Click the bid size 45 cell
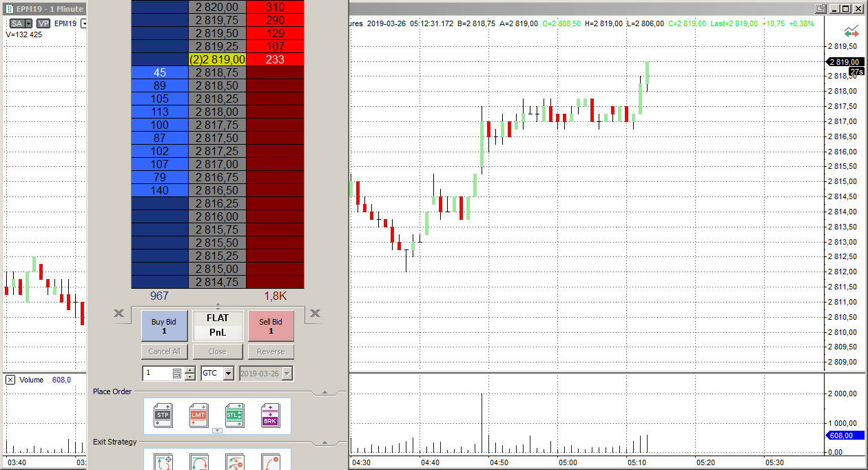Screen dimensions: 868x470 click(160, 73)
